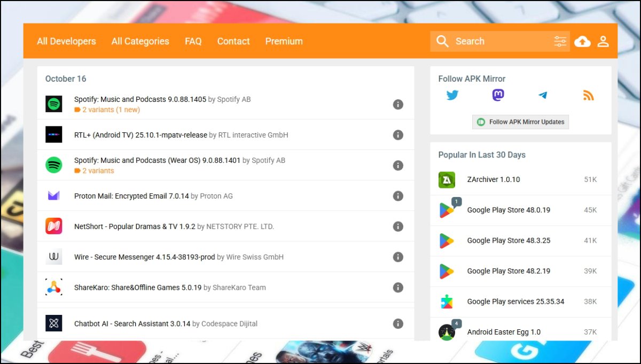Image resolution: width=641 pixels, height=364 pixels.
Task: Open the user account icon
Action: [603, 41]
